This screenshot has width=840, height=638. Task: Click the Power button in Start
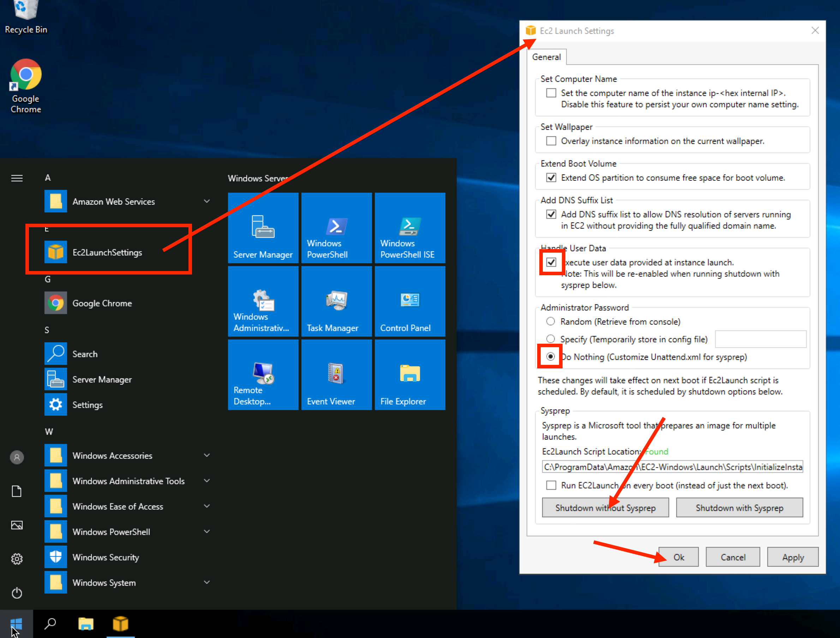(17, 593)
